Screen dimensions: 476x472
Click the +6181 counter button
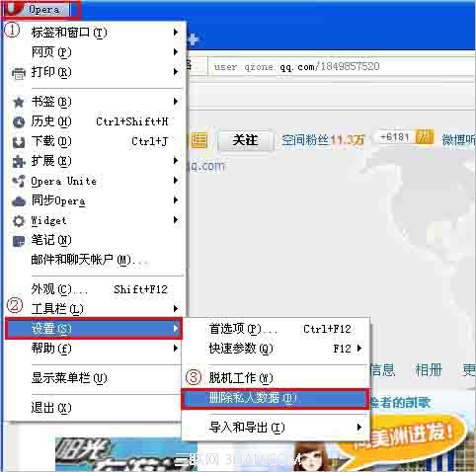click(394, 137)
